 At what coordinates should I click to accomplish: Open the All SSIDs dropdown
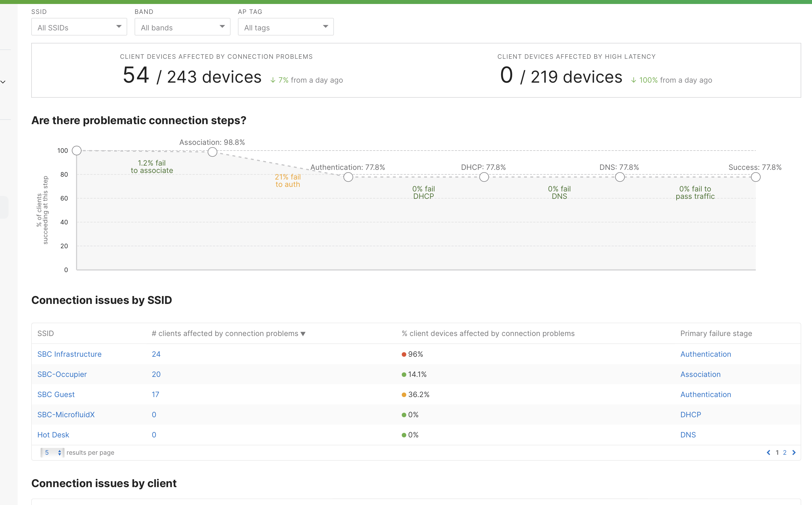[79, 27]
